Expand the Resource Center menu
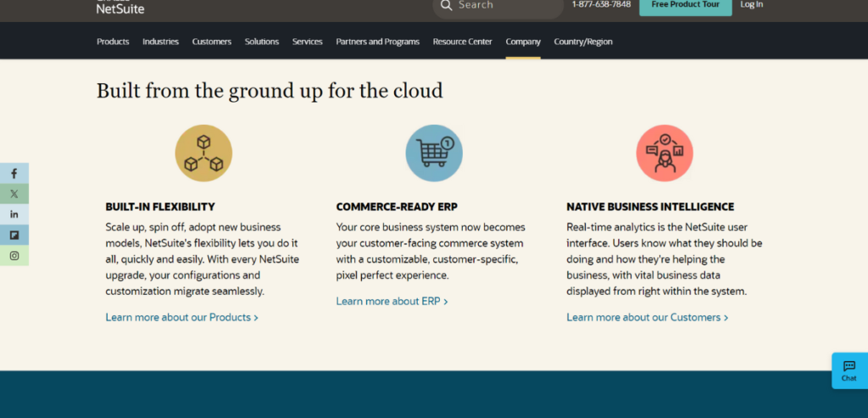The width and height of the screenshot is (868, 418). click(462, 42)
